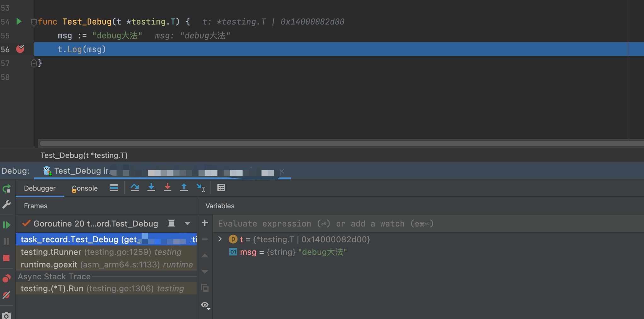Screen dimensions: 644x319
Task: Focus the Evaluate expression field
Action: click(x=428, y=224)
